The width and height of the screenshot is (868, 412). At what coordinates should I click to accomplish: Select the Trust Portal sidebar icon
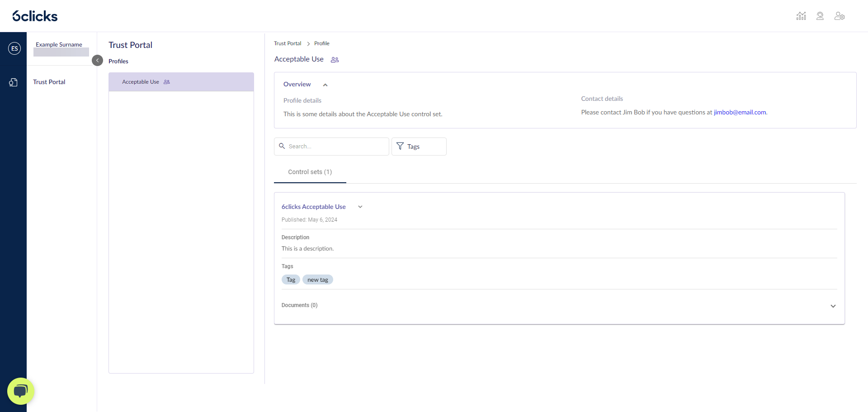pos(14,82)
